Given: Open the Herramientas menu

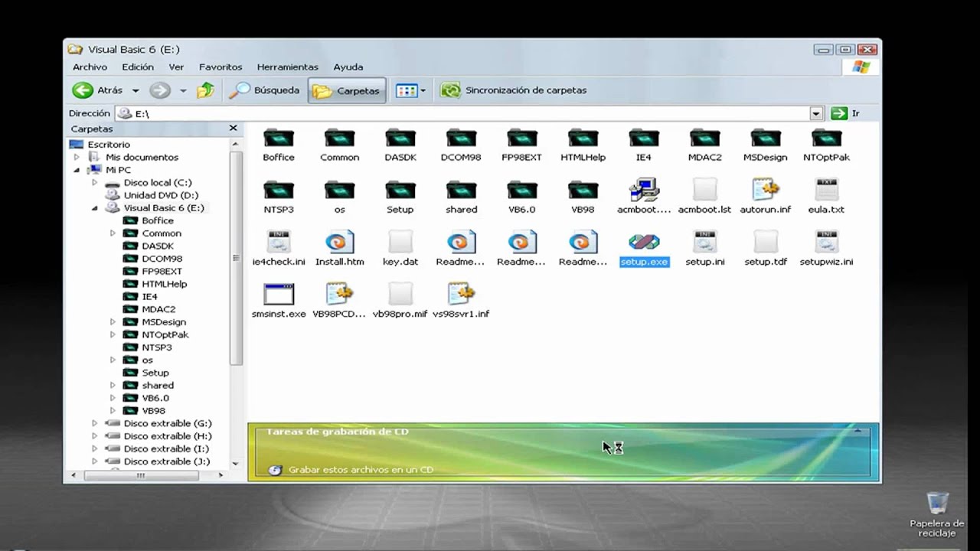Looking at the screenshot, I should pyautogui.click(x=288, y=67).
